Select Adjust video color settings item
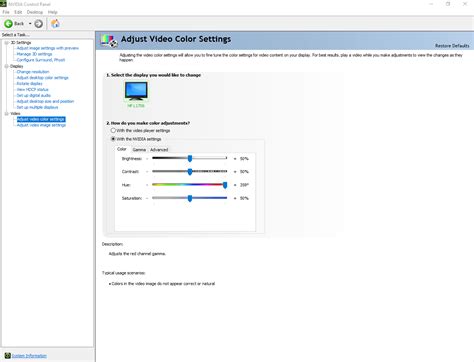Image resolution: width=474 pixels, height=362 pixels. pos(41,119)
